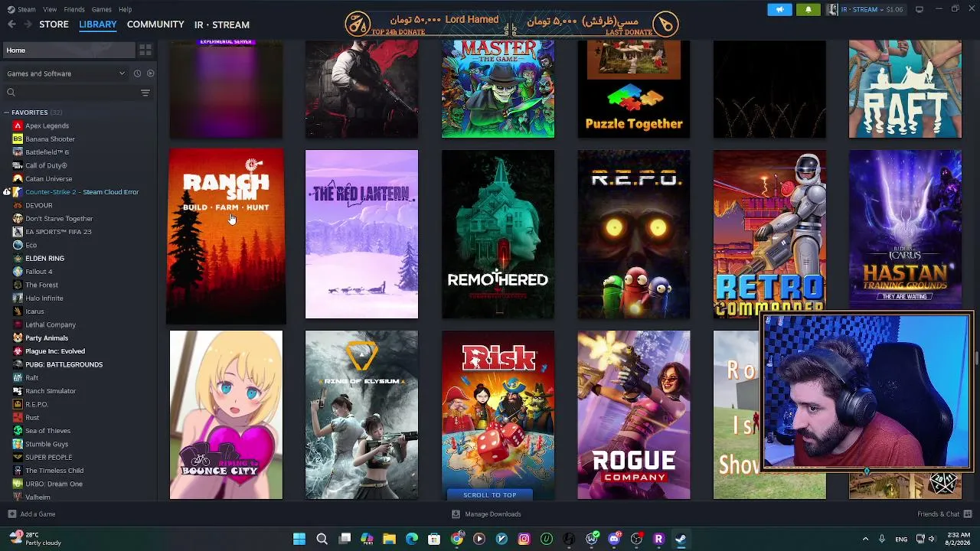Select Don't Starve Together in the sidebar
980x551 pixels.
pos(59,219)
